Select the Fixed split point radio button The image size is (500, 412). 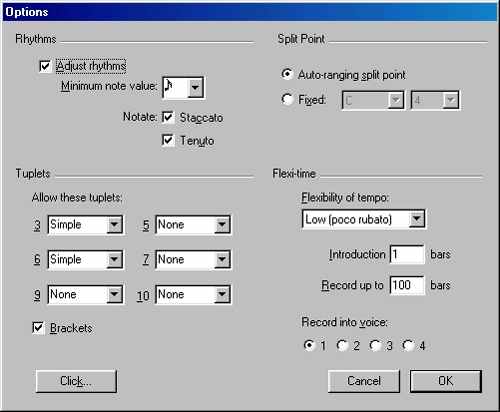(287, 99)
